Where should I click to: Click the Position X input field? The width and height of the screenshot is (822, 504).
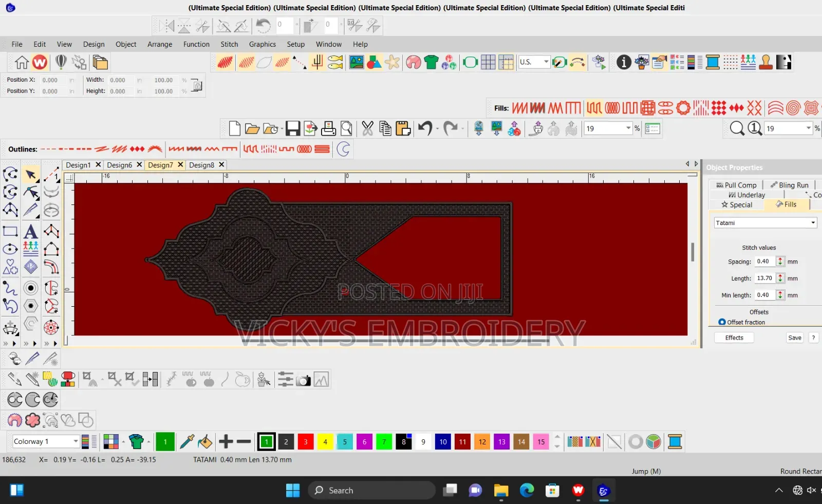coord(53,80)
